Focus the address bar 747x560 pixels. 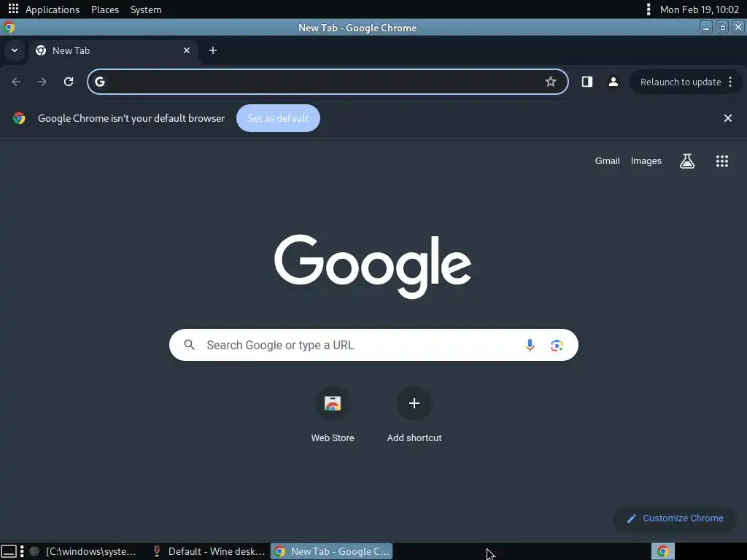[x=328, y=82]
